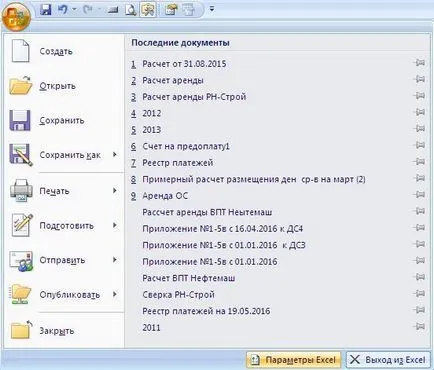Expand the Подготовить submenu arrow
This screenshot has width=434, height=370.
point(115,225)
